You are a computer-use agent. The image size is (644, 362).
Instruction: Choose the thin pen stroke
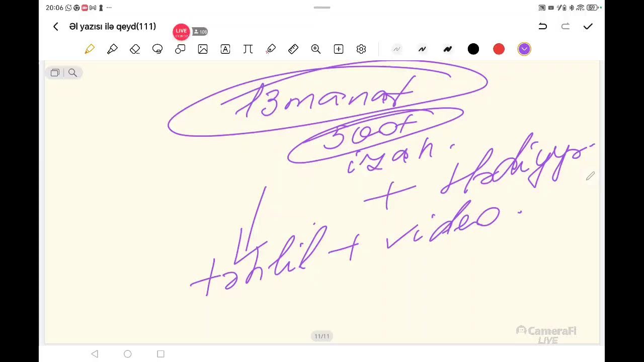coord(396,49)
